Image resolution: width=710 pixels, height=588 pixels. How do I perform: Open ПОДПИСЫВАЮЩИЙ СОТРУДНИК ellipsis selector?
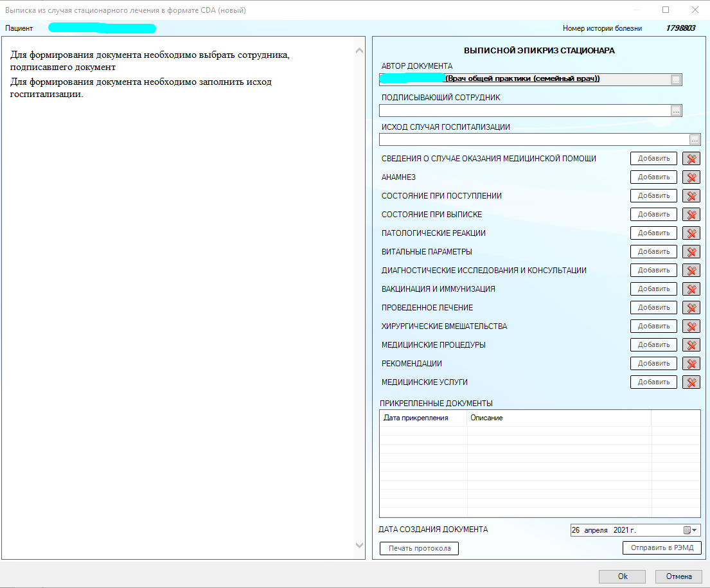[675, 111]
